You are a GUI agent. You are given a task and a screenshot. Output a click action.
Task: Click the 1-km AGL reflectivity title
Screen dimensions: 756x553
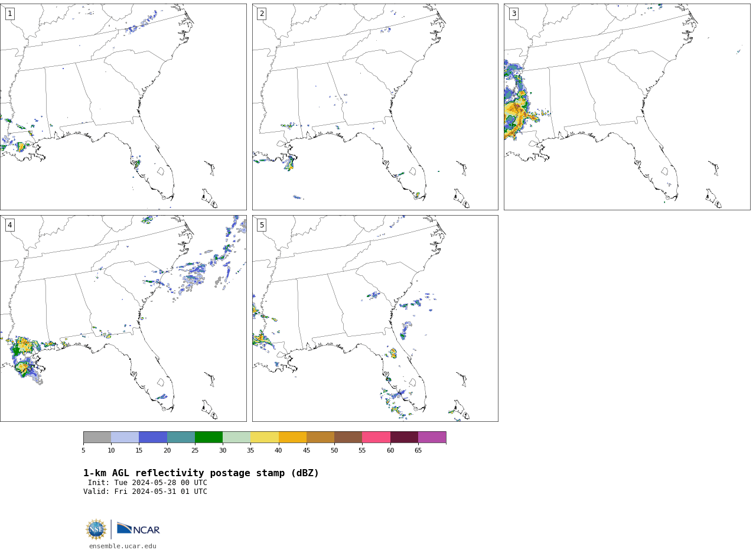[201, 473]
